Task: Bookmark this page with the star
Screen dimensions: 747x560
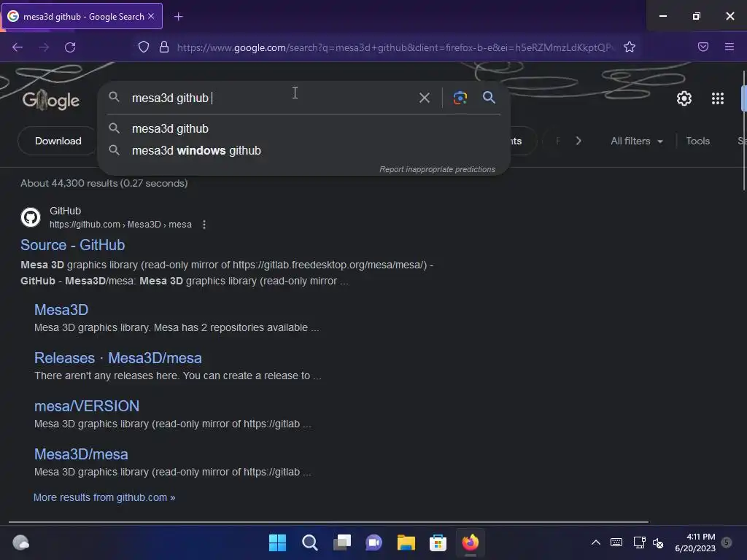Action: tap(630, 47)
